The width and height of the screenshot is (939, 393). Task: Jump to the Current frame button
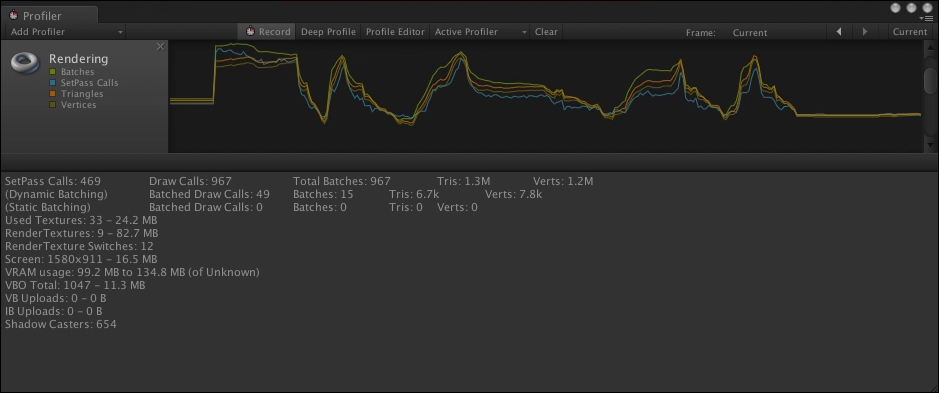(909, 32)
